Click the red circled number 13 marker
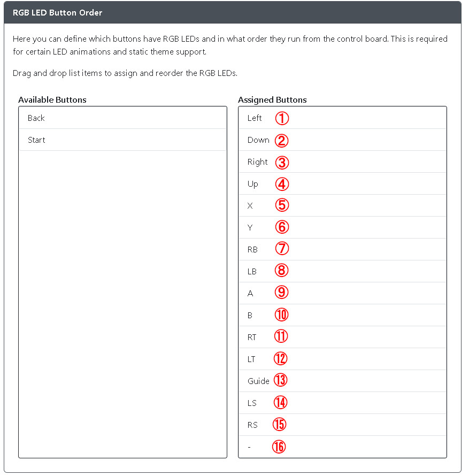Screen dimensions: 469x476 point(280,380)
